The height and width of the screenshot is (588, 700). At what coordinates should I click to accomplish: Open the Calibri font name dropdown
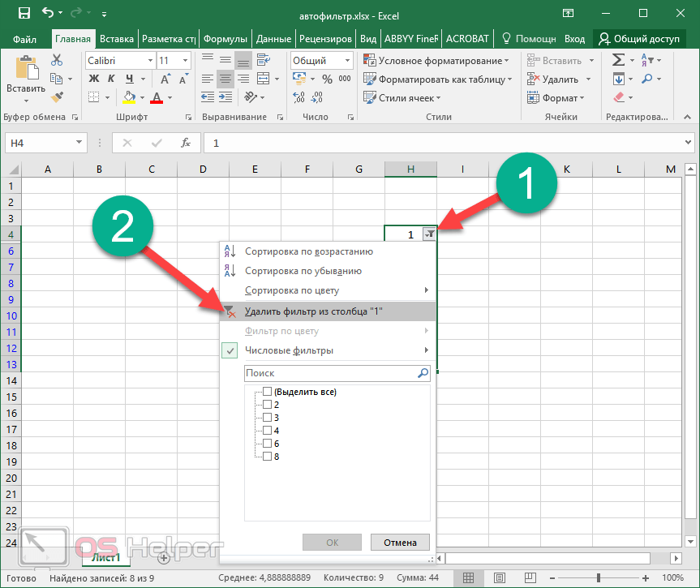click(x=120, y=61)
